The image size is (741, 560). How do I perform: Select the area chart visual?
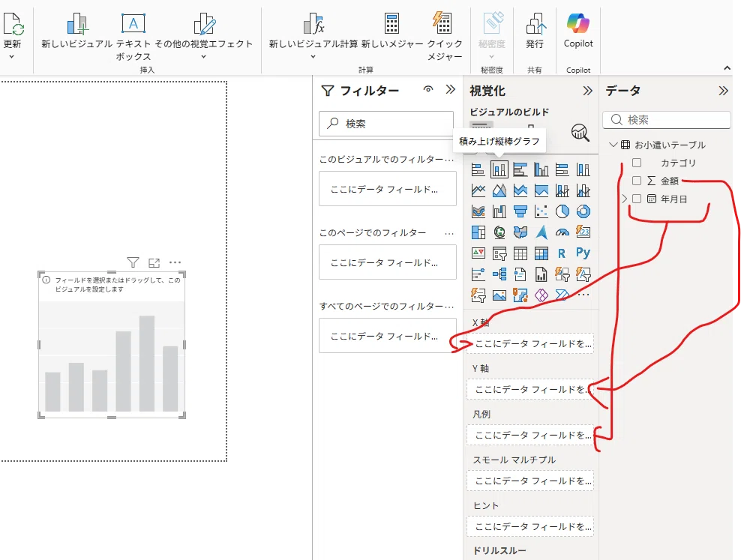click(x=499, y=190)
